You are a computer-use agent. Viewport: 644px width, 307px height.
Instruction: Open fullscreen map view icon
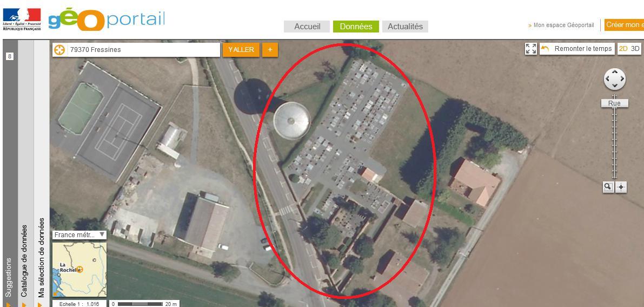pyautogui.click(x=531, y=49)
